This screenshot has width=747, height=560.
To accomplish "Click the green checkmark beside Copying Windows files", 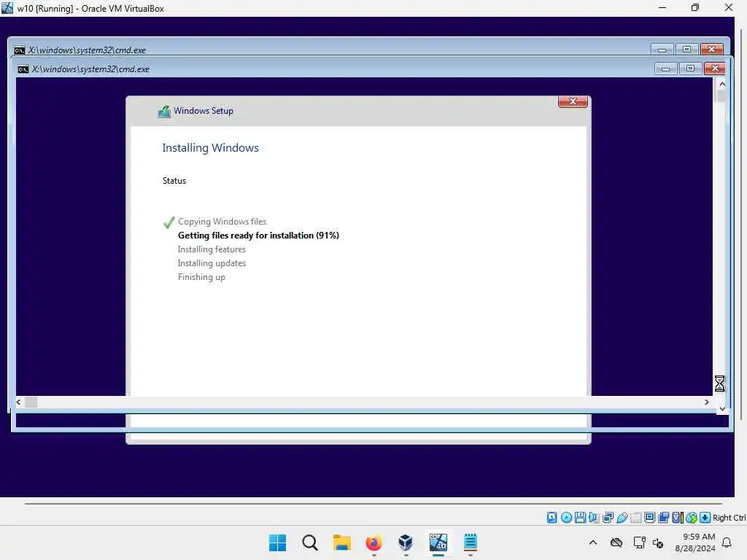I will tap(169, 222).
